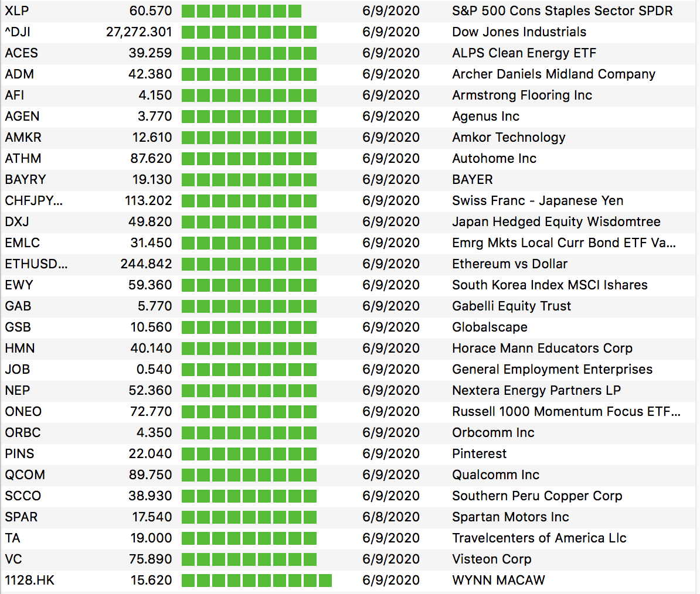This screenshot has width=700, height=594.
Task: Click Gabelli Equity Trust name
Action: [512, 306]
